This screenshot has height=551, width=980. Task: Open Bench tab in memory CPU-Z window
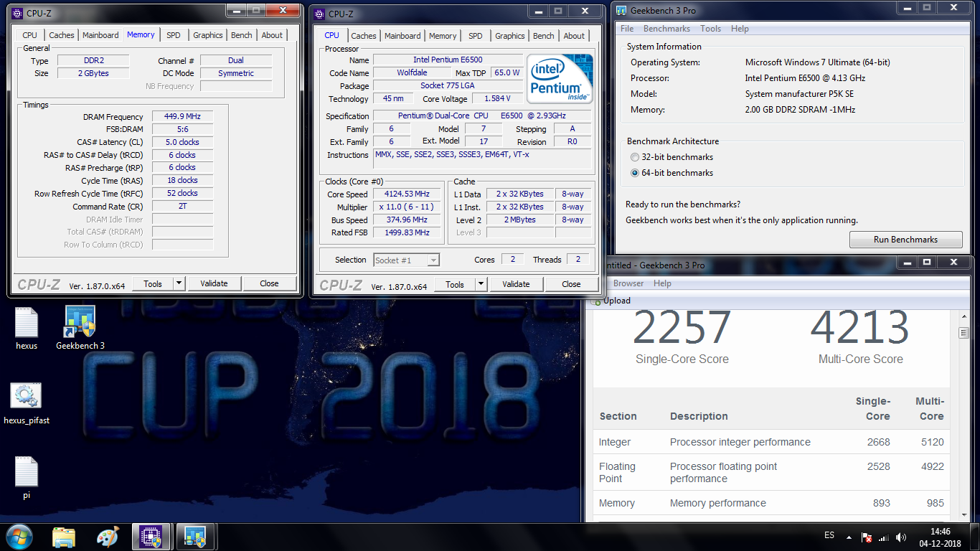(242, 35)
